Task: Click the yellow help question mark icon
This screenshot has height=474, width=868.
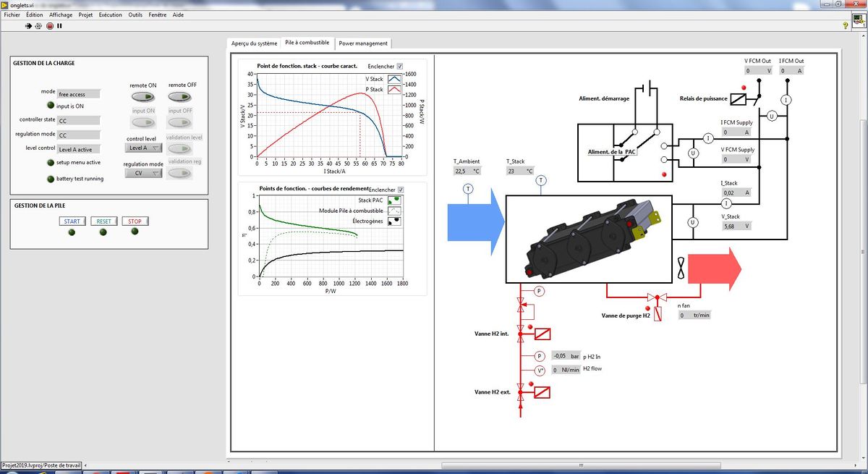Action: point(845,25)
